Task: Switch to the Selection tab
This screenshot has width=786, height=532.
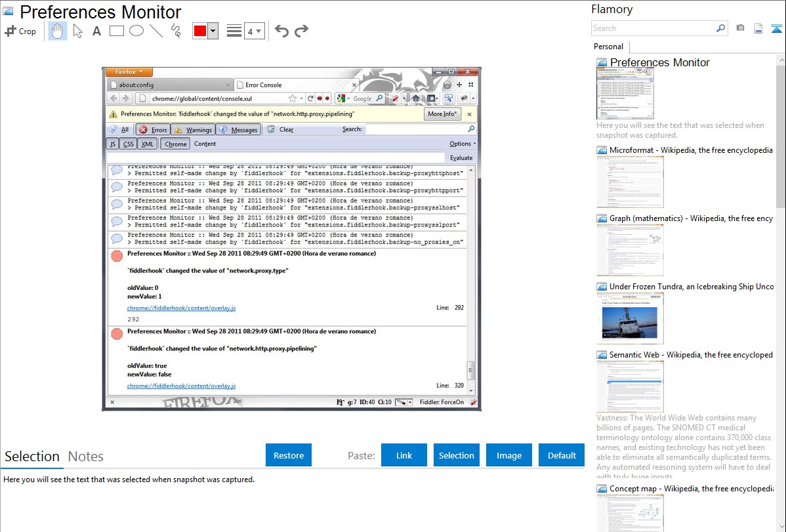Action: click(x=32, y=457)
